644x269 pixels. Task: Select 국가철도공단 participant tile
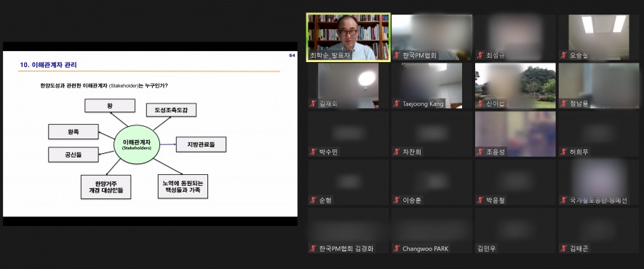(599, 182)
